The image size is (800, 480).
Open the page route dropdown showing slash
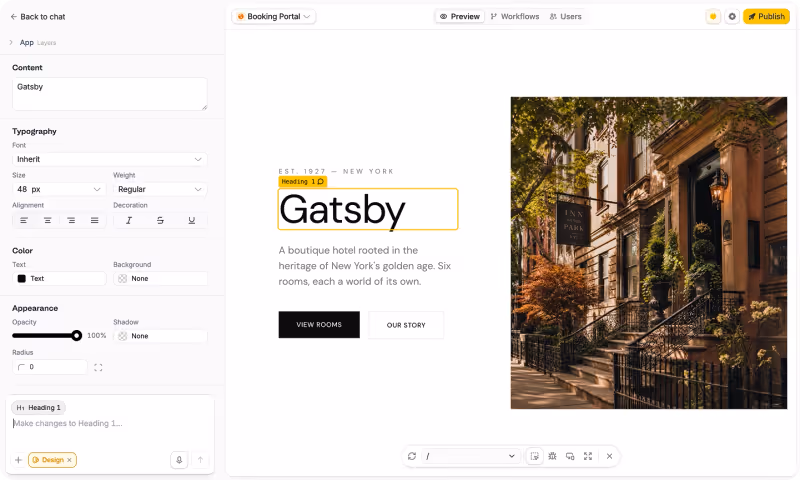tap(470, 456)
